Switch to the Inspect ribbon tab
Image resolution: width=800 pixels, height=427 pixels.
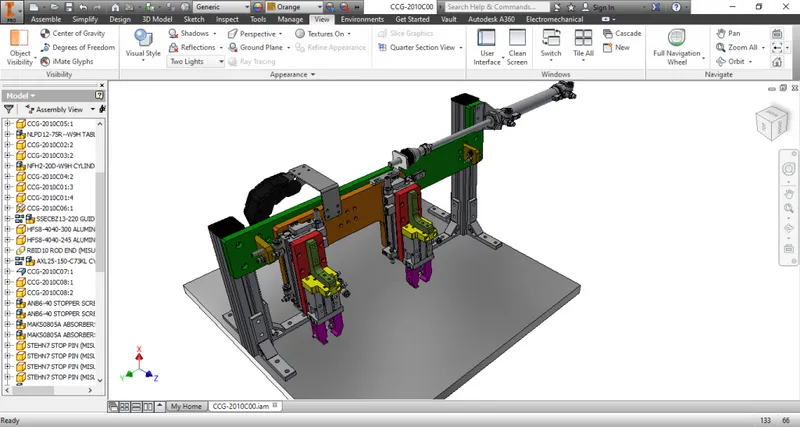(227, 19)
